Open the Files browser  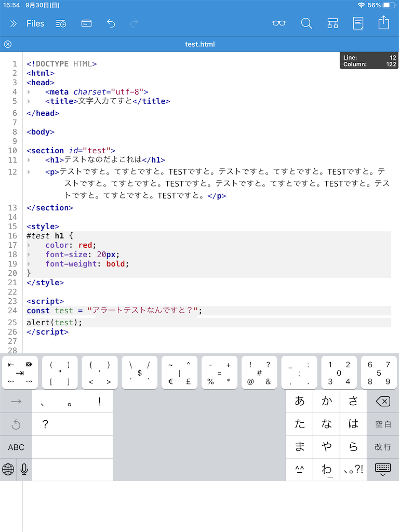(35, 23)
